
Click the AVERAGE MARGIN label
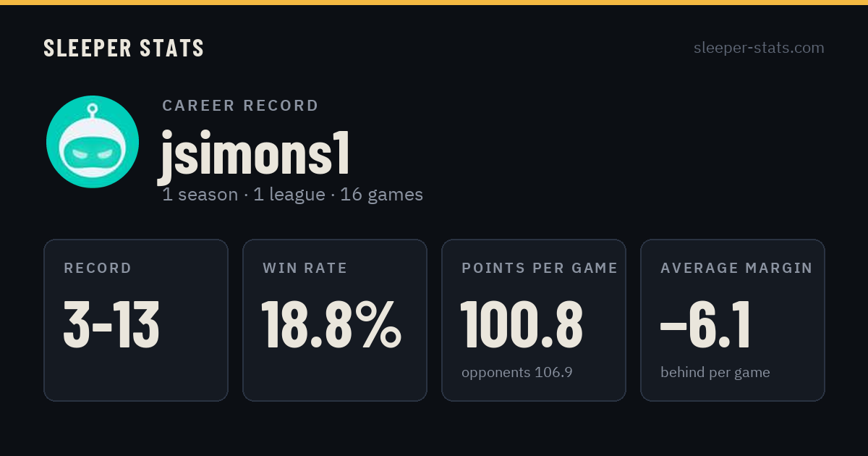tap(736, 269)
